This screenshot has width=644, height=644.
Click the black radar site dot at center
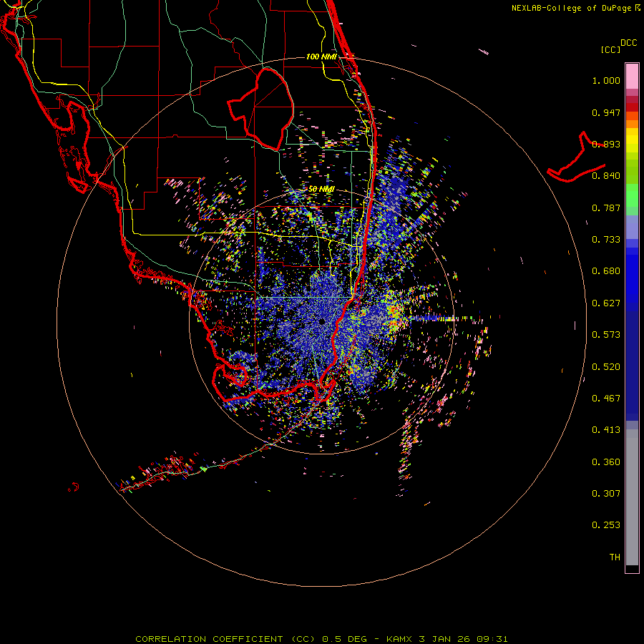pos(322,321)
